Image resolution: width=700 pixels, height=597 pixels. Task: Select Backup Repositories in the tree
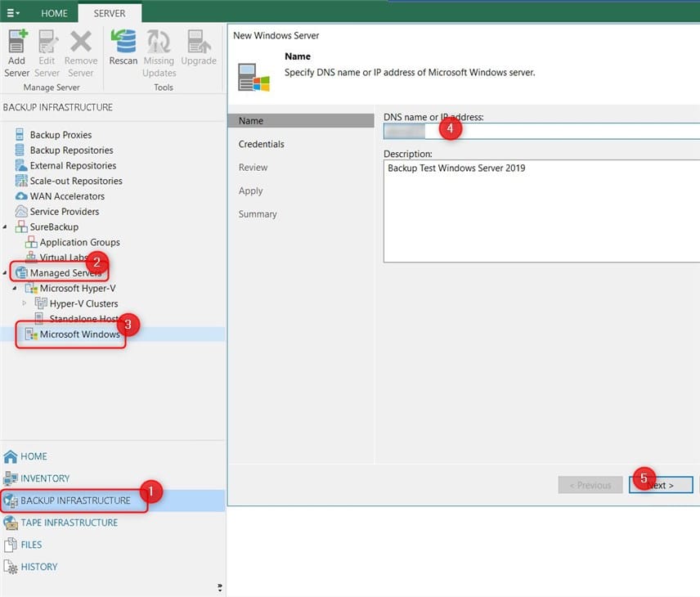[x=71, y=150]
